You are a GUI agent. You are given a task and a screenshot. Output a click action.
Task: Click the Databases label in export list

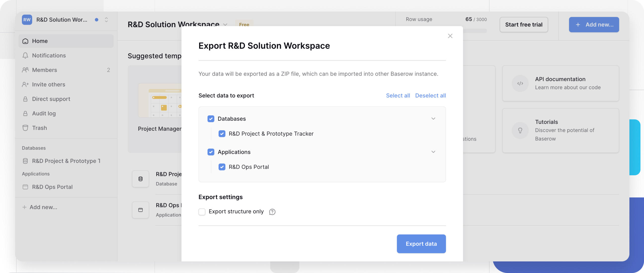pyautogui.click(x=232, y=119)
